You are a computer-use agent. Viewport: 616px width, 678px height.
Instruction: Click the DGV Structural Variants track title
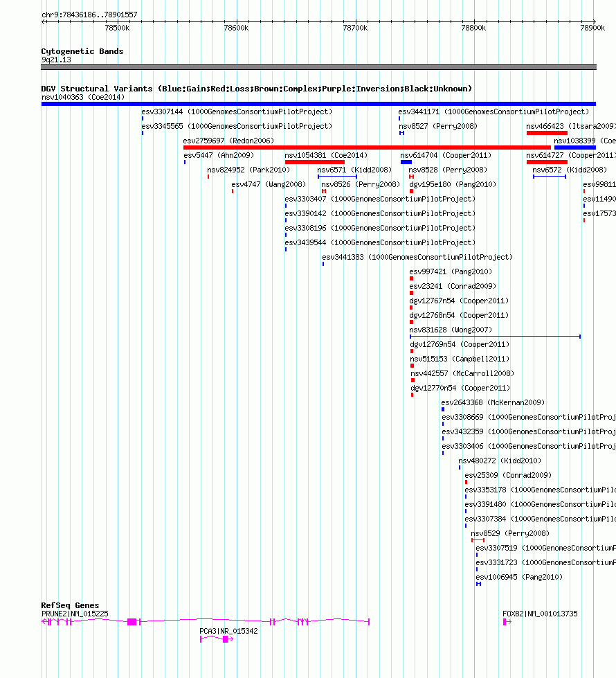(x=256, y=89)
